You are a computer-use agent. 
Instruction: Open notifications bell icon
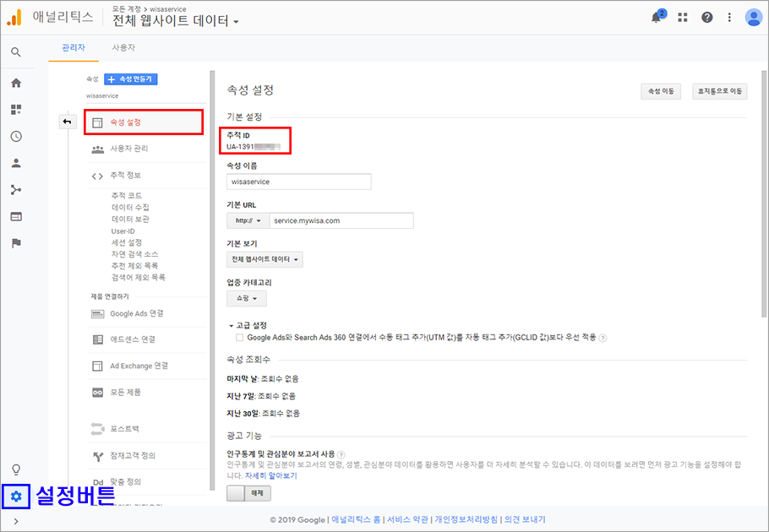pos(657,17)
